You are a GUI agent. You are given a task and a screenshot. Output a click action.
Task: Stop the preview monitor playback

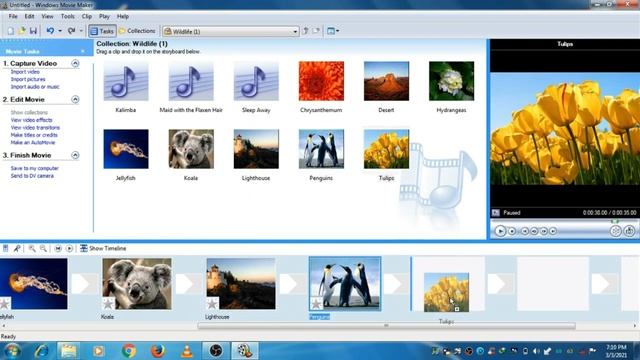[x=512, y=231]
